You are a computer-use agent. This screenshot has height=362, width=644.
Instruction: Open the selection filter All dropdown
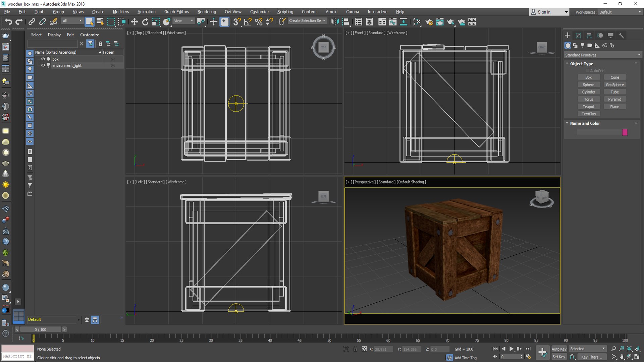[x=72, y=21]
